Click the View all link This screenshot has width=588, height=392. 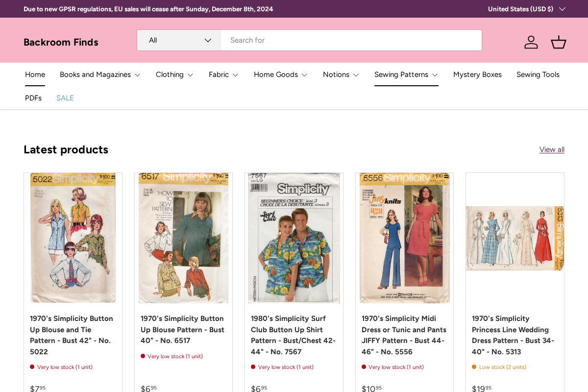click(x=552, y=149)
